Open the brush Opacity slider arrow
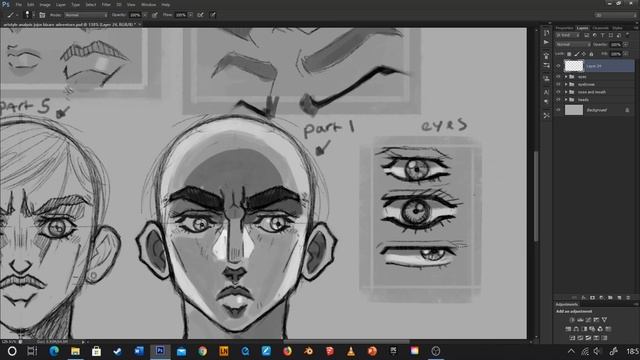Screen dimensions: 640x360 click(145, 15)
